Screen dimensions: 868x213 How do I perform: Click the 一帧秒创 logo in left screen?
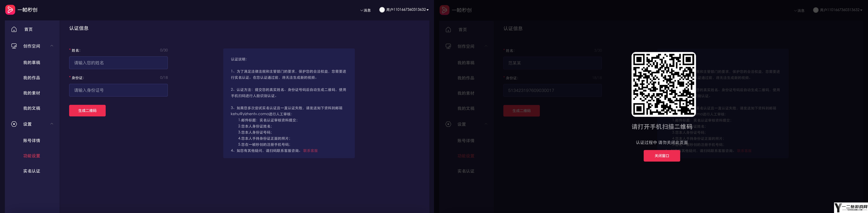pyautogui.click(x=21, y=10)
